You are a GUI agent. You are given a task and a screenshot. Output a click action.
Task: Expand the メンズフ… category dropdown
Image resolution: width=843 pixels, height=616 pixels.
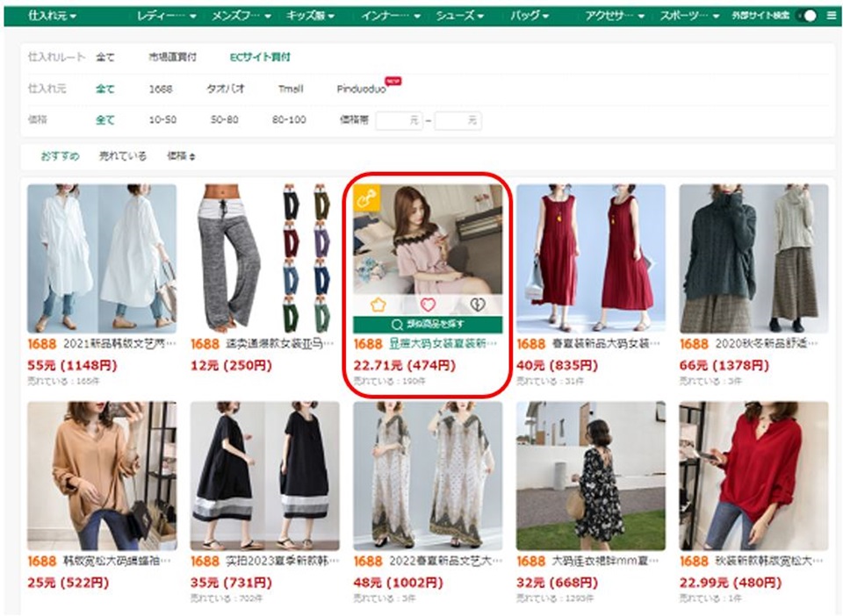[241, 16]
